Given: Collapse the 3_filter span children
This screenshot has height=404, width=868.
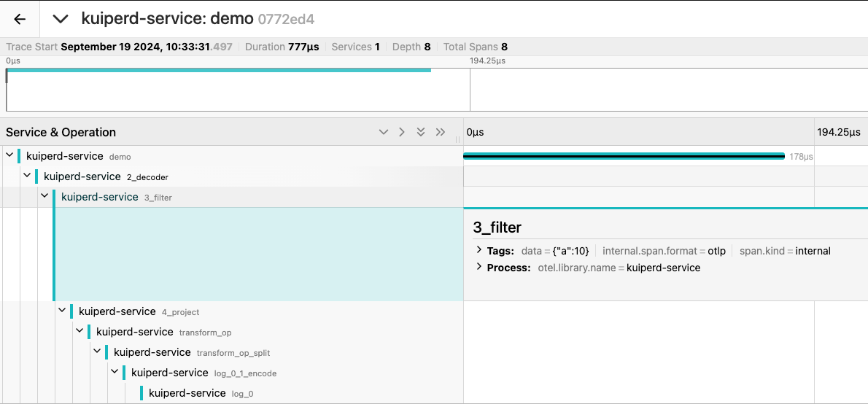Looking at the screenshot, I should point(44,197).
